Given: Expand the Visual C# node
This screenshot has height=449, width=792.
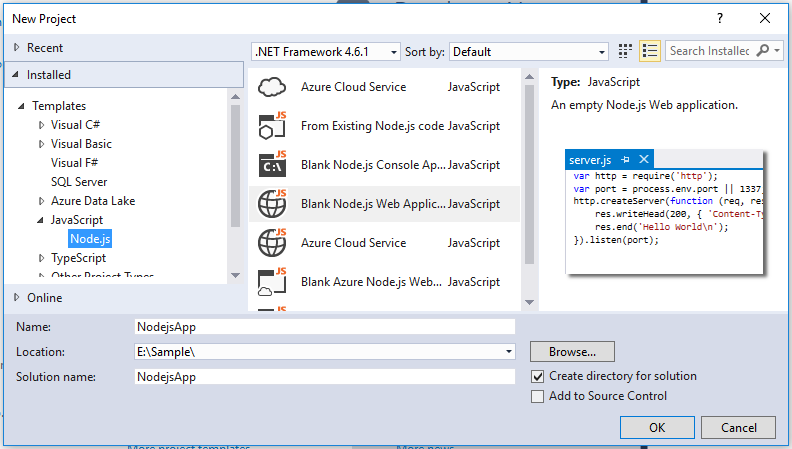Looking at the screenshot, I should 41,125.
